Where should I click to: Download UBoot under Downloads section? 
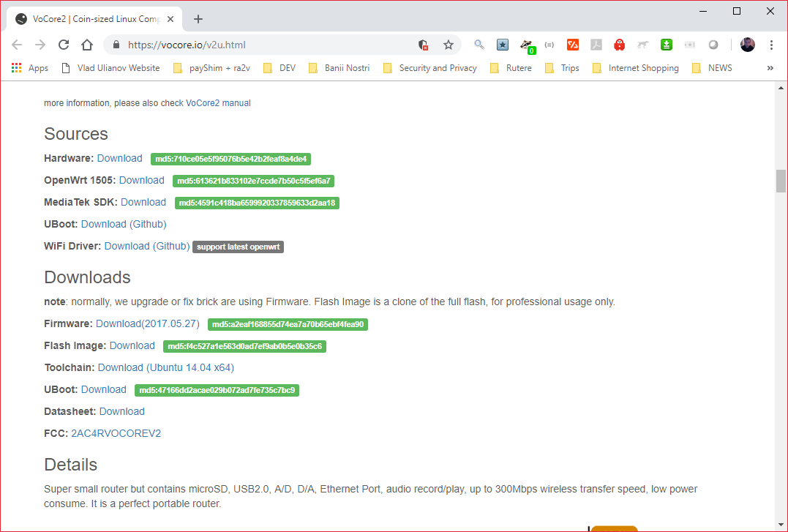[103, 390]
